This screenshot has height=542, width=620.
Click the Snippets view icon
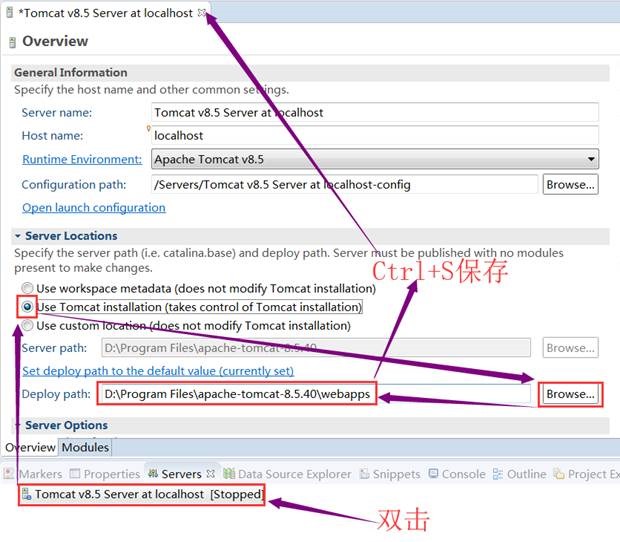tap(364, 473)
